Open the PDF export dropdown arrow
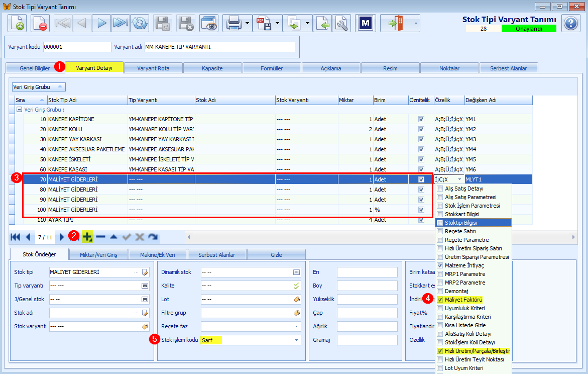Image resolution: width=588 pixels, height=374 pixels. point(277,23)
